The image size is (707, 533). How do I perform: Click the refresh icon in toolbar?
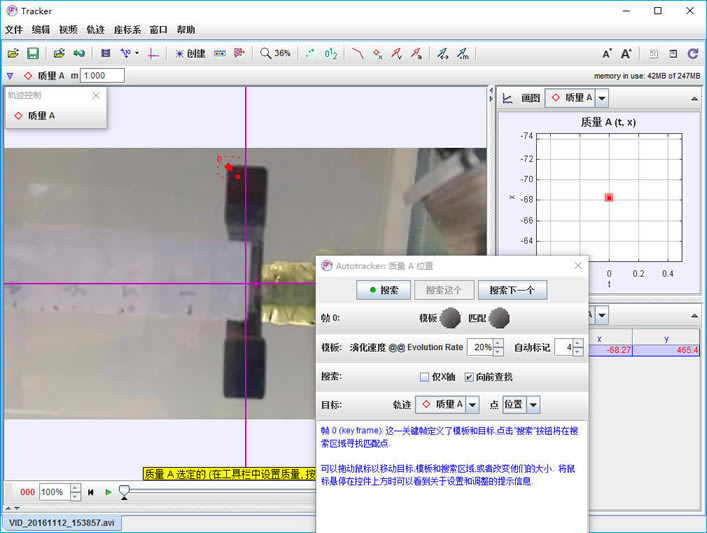click(x=692, y=53)
